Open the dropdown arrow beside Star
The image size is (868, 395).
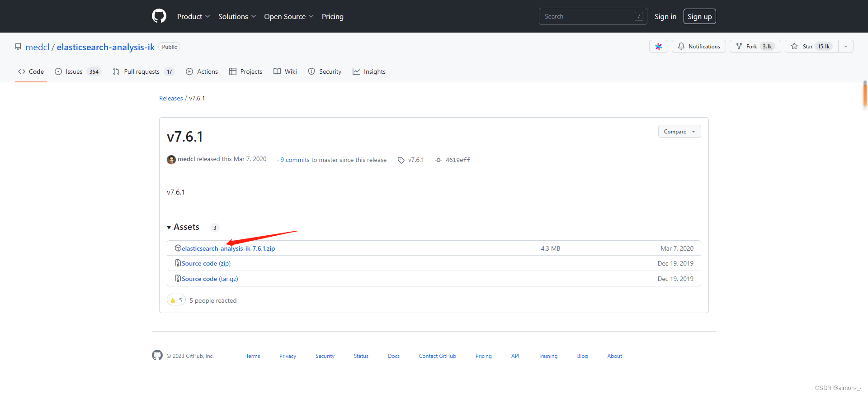846,46
